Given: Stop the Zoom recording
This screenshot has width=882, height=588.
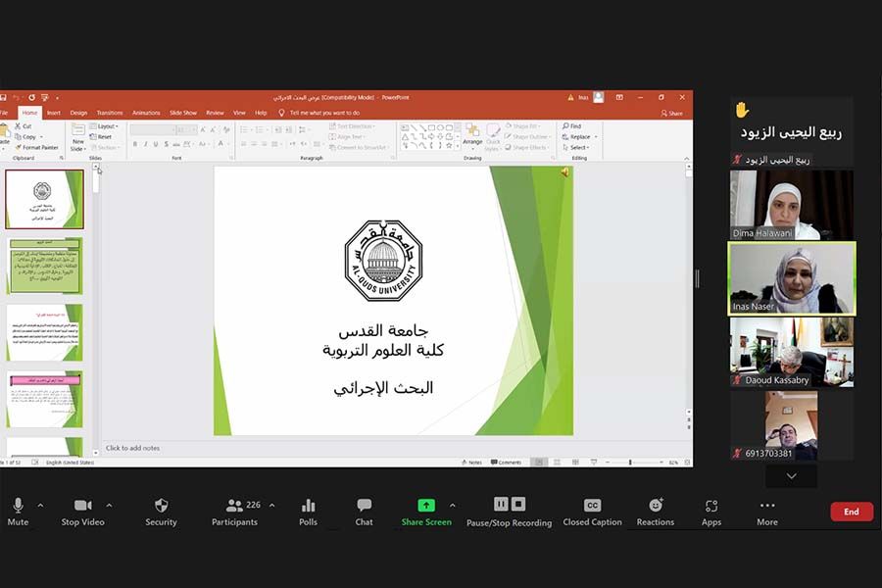Looking at the screenshot, I should click(518, 504).
